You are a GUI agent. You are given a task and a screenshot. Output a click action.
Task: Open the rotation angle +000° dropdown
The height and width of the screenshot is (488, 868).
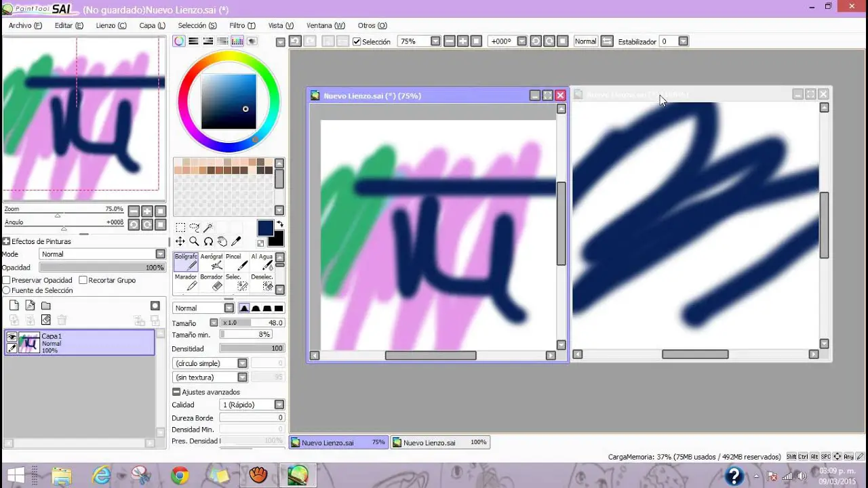click(x=521, y=41)
